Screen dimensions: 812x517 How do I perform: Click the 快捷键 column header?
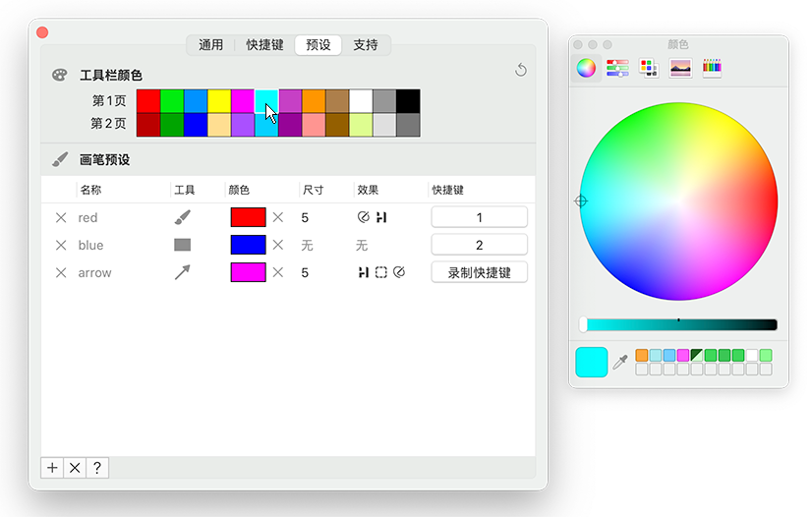pyautogui.click(x=448, y=190)
